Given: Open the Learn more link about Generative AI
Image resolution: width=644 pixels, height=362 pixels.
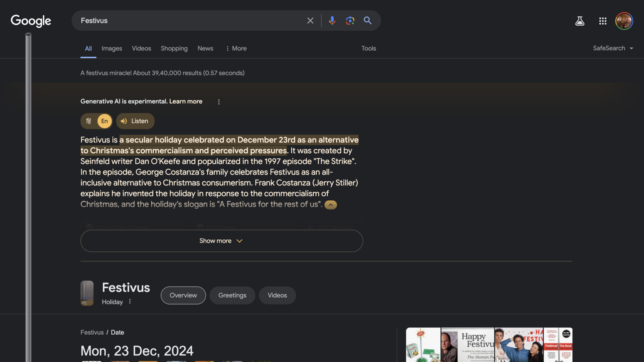Looking at the screenshot, I should click(186, 101).
